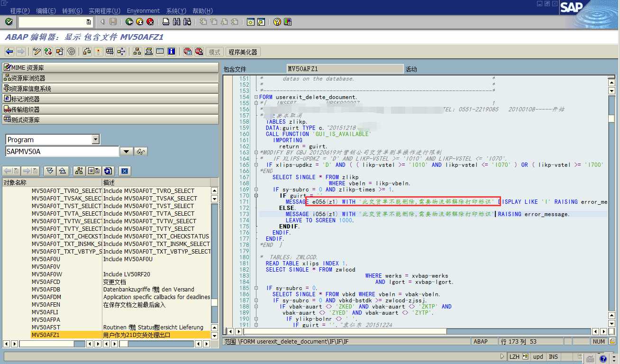Open the 标记浏览器 panel
Image resolution: width=620 pixels, height=364 pixels.
tap(111, 99)
